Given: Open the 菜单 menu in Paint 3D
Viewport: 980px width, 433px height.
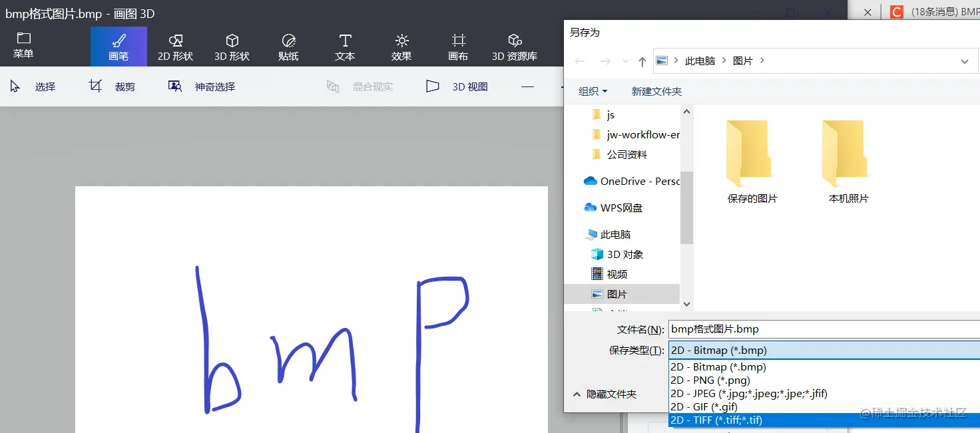Looking at the screenshot, I should coord(24,46).
